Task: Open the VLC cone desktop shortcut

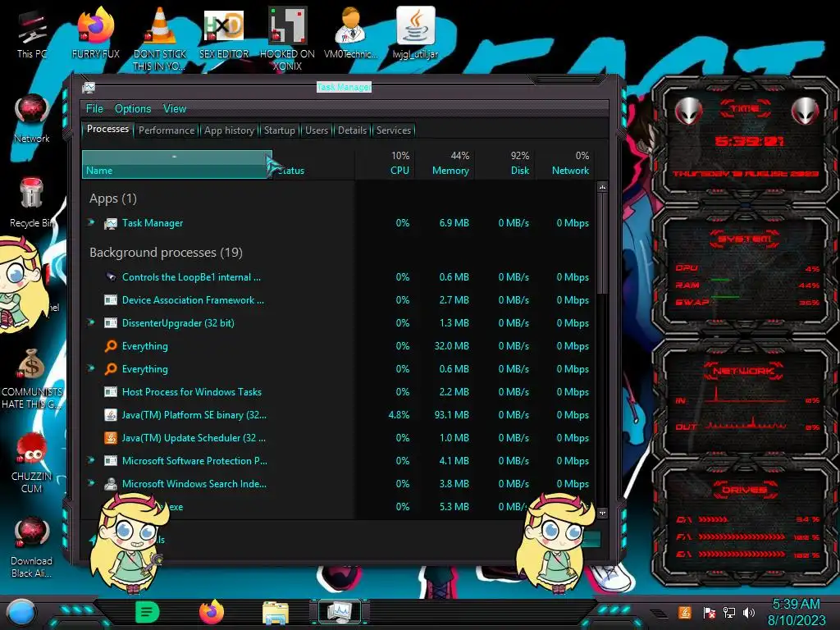Action: pyautogui.click(x=160, y=39)
